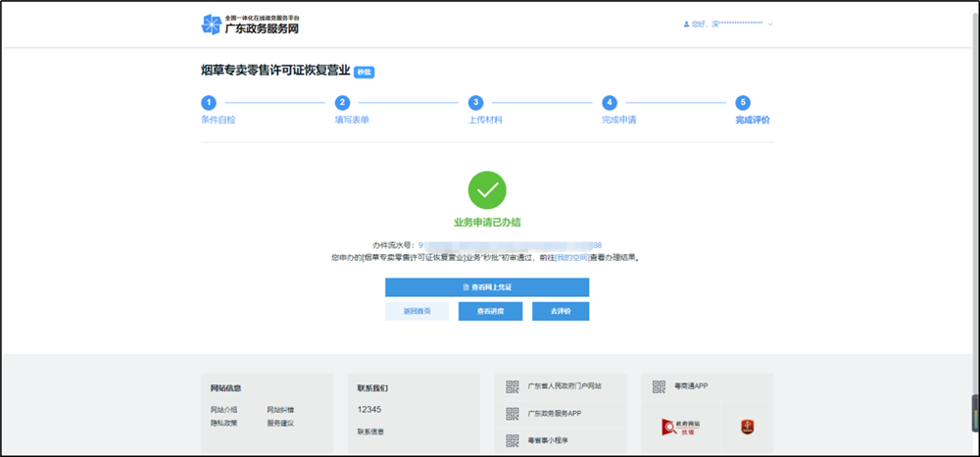Expand the user account dropdown arrow
This screenshot has width=980, height=457.
(770, 25)
